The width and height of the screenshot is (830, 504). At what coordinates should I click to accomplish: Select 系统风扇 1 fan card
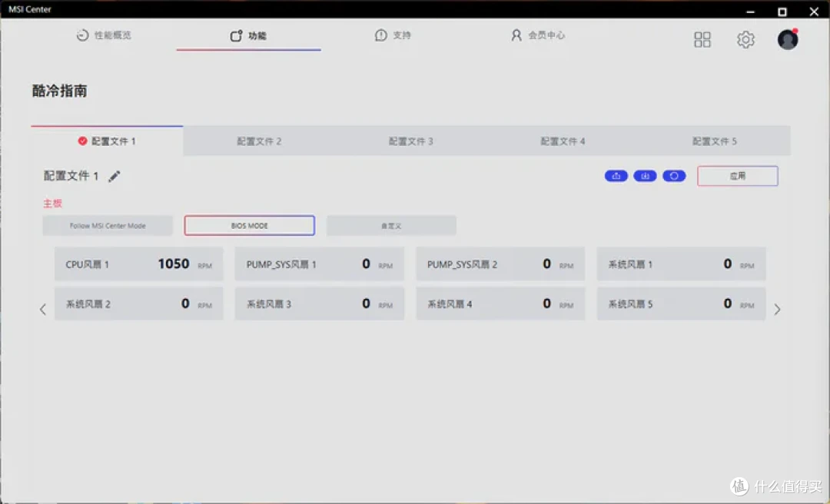tap(681, 264)
